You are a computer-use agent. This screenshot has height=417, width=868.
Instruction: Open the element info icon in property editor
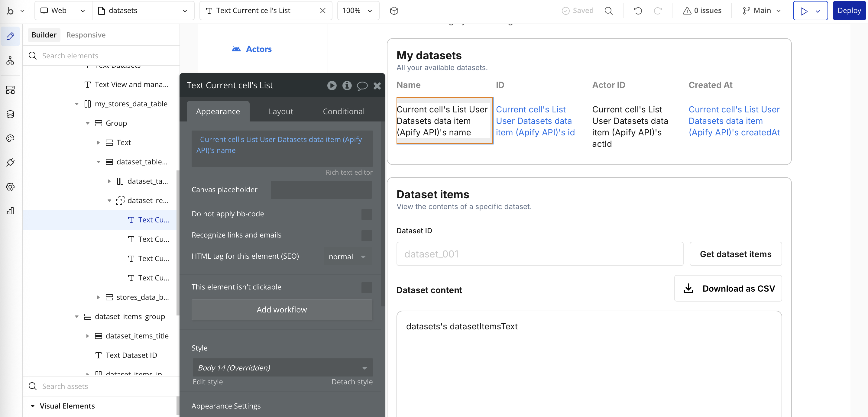pos(347,86)
